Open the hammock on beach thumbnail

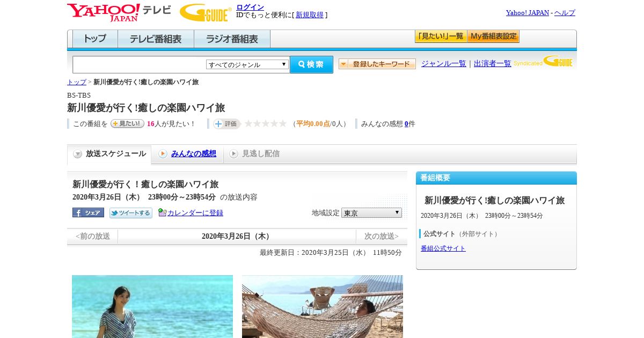coord(323,306)
